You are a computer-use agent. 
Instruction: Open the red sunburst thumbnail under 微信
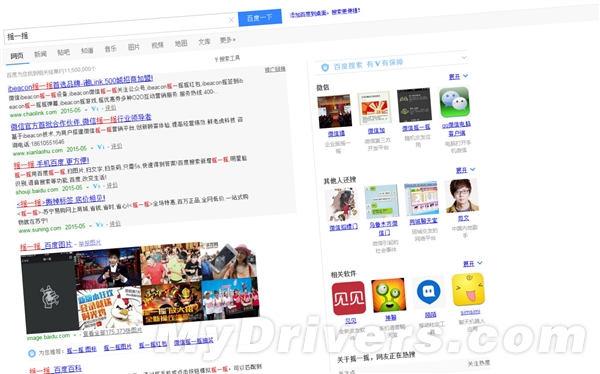374,108
